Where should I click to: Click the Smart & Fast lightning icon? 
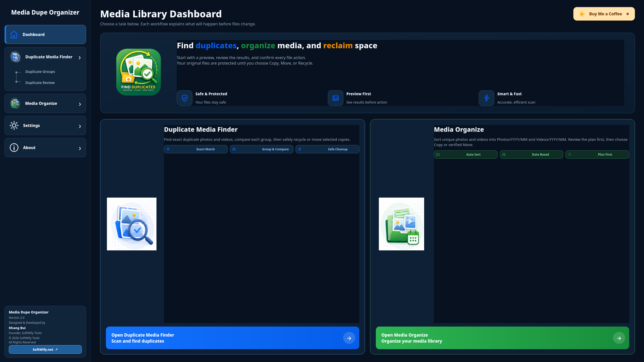[x=487, y=98]
